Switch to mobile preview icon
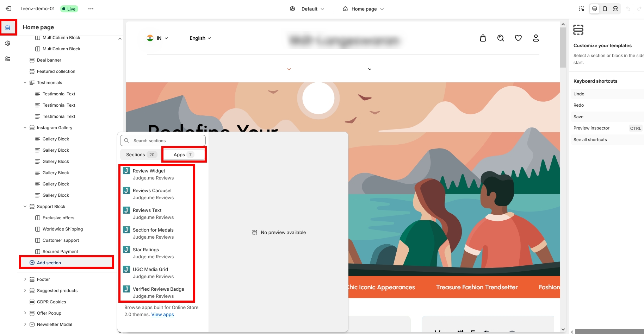Image resolution: width=644 pixels, height=334 pixels. point(605,9)
